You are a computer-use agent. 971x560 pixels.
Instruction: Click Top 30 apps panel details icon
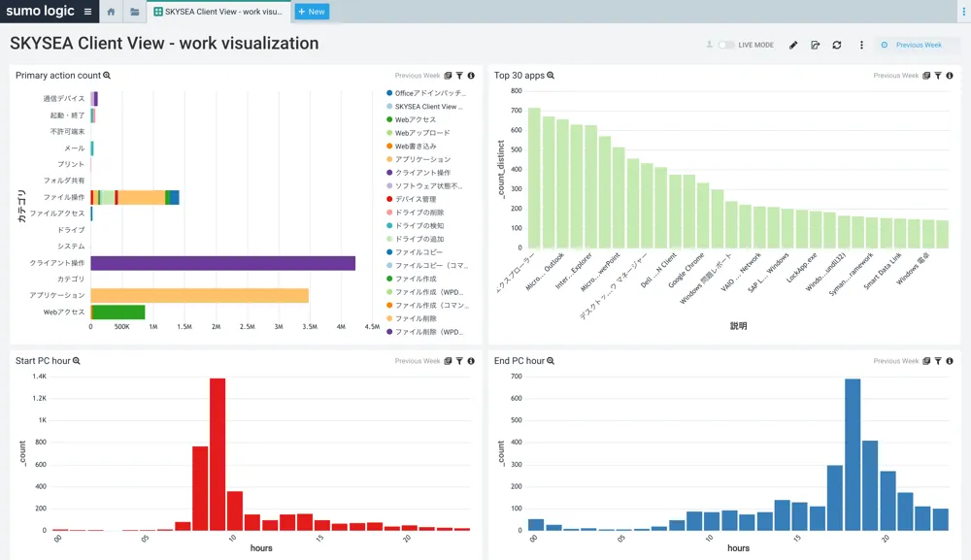(926, 76)
